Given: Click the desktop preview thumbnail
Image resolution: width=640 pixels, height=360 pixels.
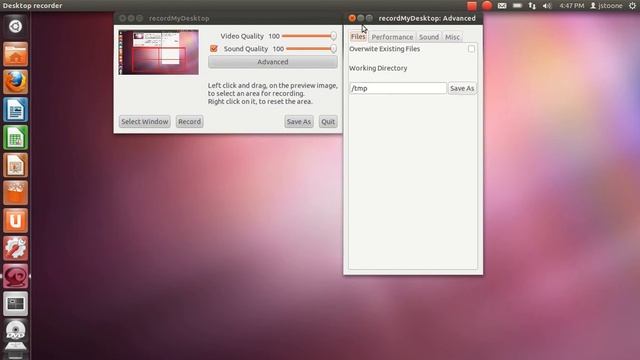Looking at the screenshot, I should [x=158, y=52].
